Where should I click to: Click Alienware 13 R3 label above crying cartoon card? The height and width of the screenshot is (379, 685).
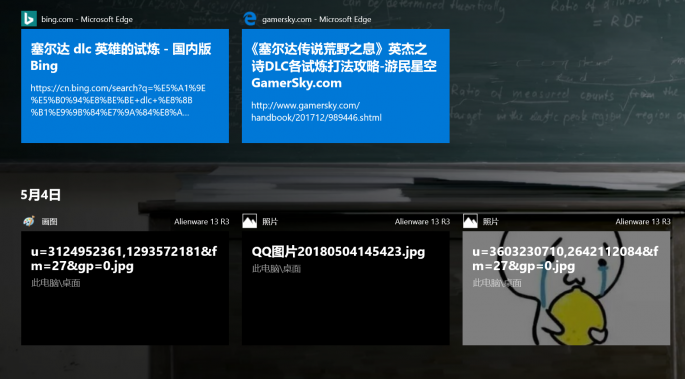[643, 222]
